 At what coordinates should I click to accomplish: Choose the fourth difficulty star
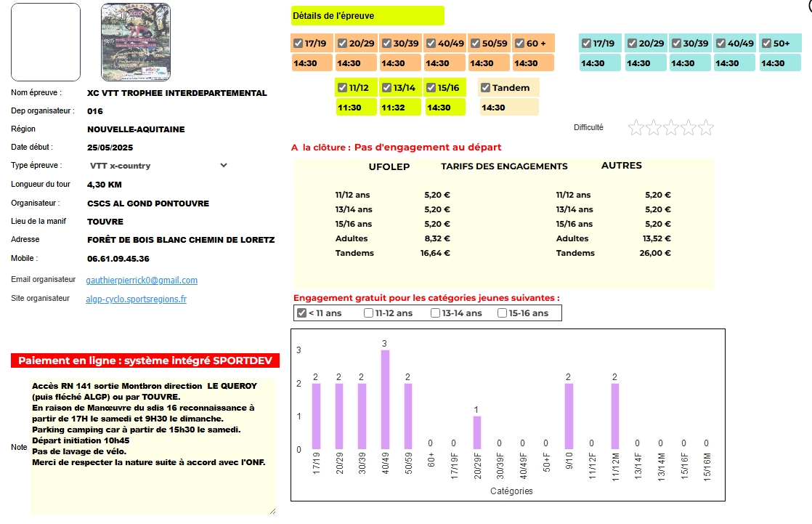coord(689,129)
